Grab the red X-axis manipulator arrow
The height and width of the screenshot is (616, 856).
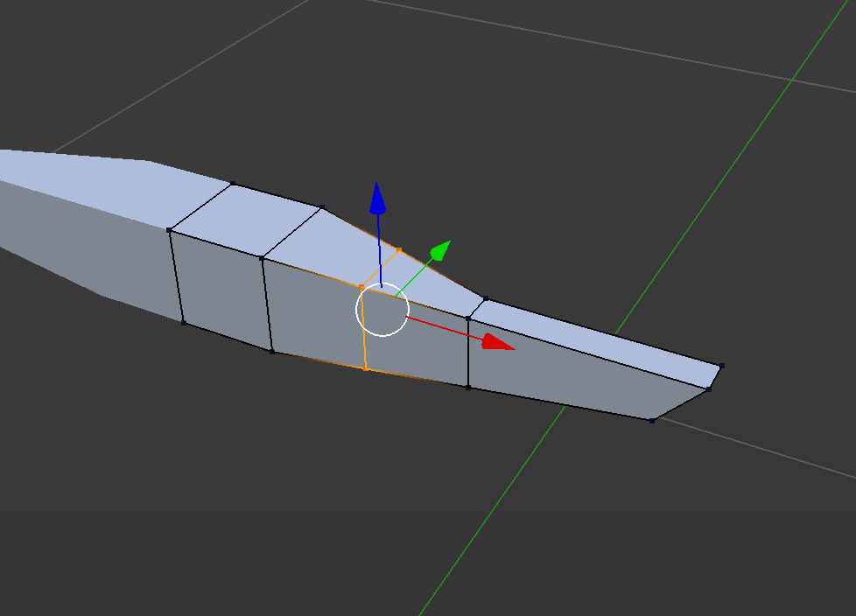tap(498, 342)
